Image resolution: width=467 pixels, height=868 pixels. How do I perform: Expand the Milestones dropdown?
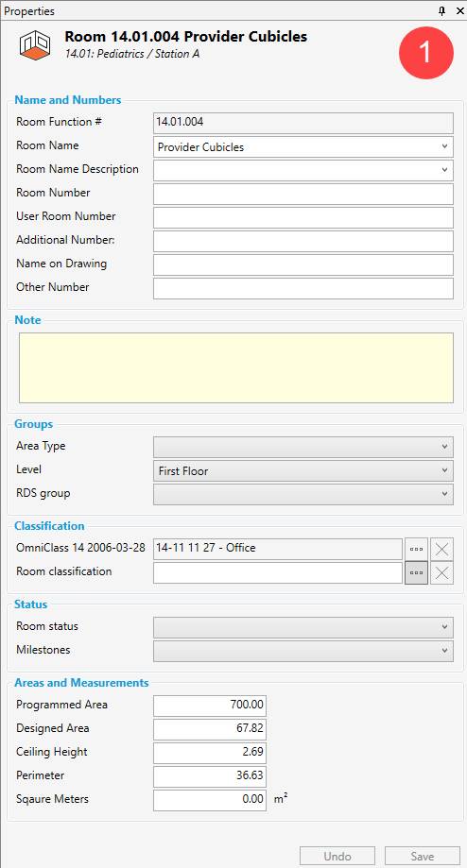click(x=303, y=651)
